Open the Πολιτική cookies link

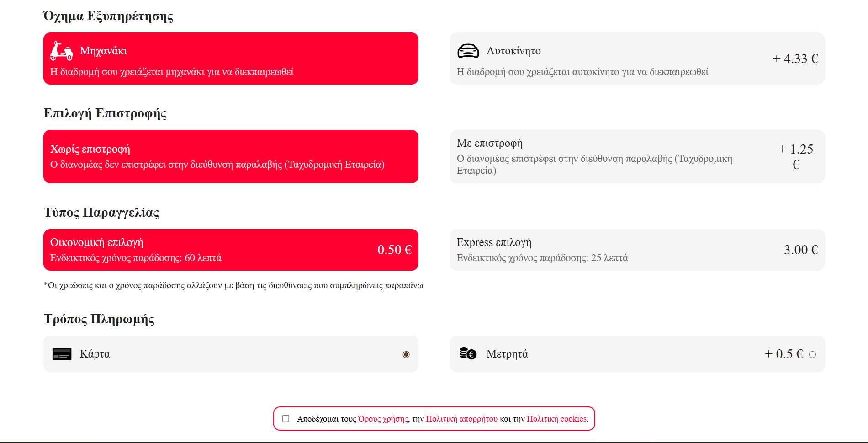(557, 419)
